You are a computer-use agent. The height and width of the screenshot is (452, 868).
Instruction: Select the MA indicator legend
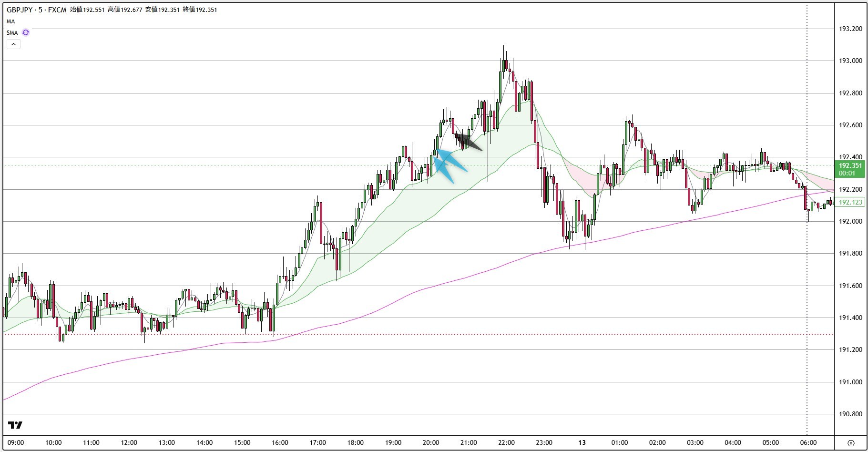click(x=10, y=21)
